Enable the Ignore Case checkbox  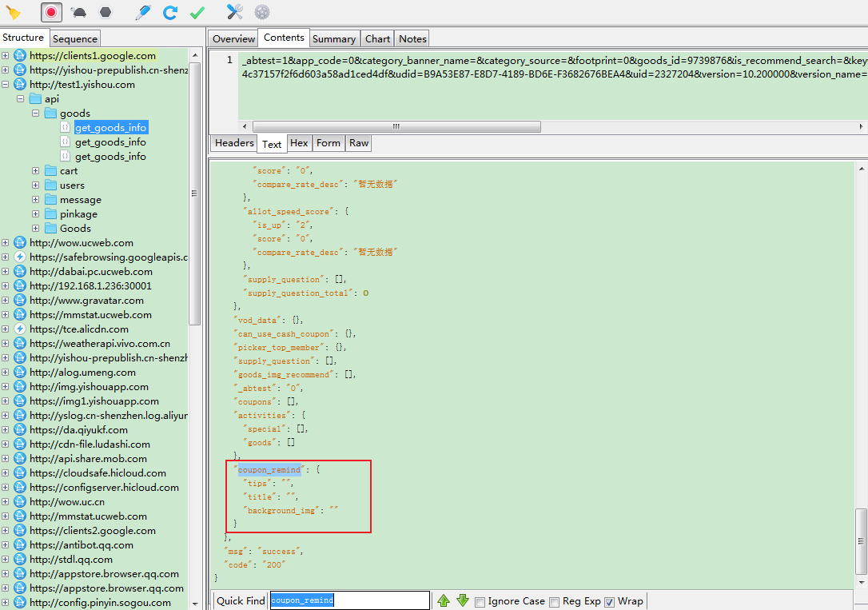point(480,602)
